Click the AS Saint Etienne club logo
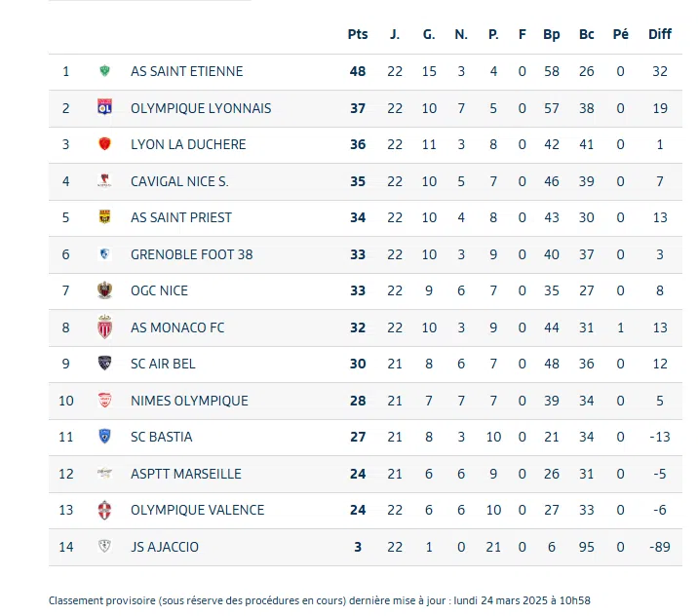 point(104,71)
